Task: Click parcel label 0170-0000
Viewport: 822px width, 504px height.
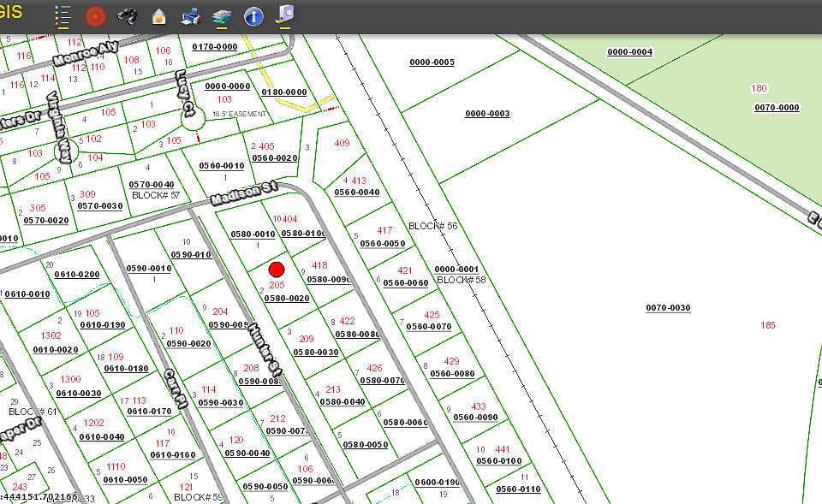Action: (x=215, y=46)
